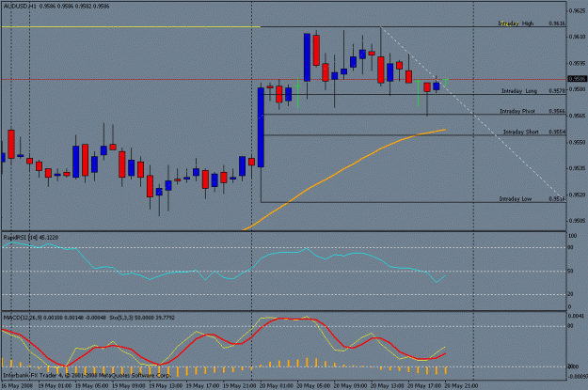Click the 0.9550 price axis label
This screenshot has width=588, height=390.
click(578, 142)
